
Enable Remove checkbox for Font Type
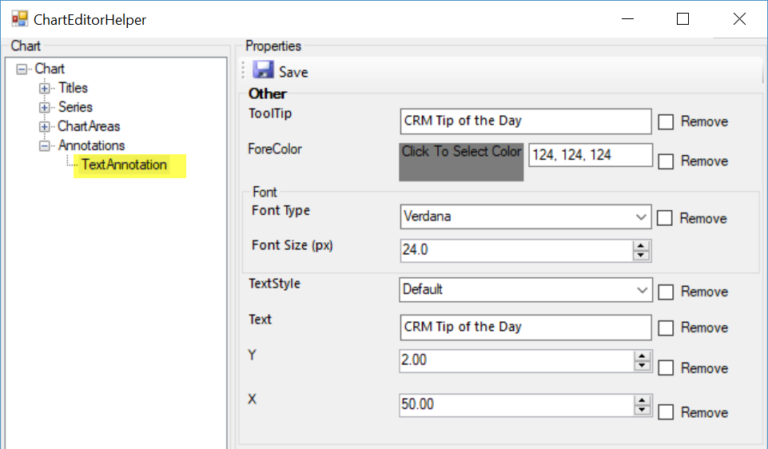point(666,218)
